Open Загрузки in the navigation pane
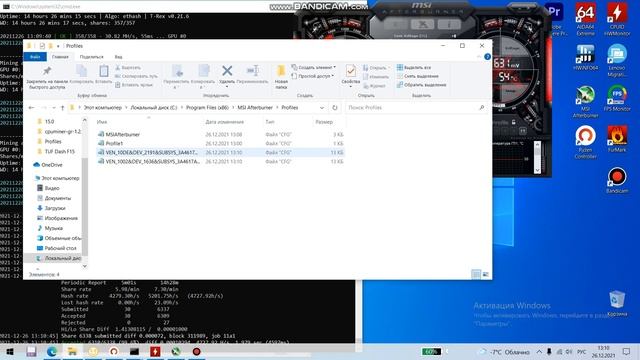Screen dimensions: 640x360 [55, 208]
